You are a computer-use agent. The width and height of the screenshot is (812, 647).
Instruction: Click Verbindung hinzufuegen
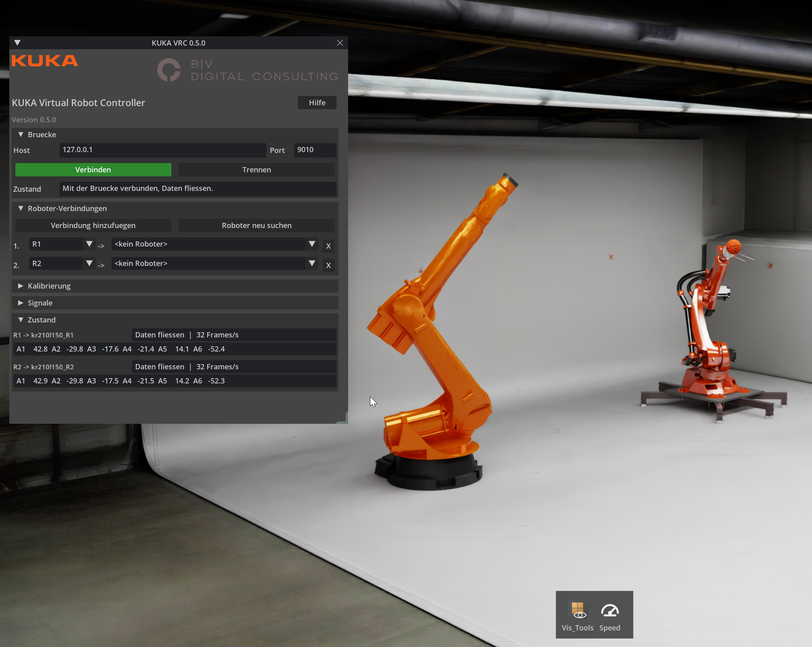93,225
